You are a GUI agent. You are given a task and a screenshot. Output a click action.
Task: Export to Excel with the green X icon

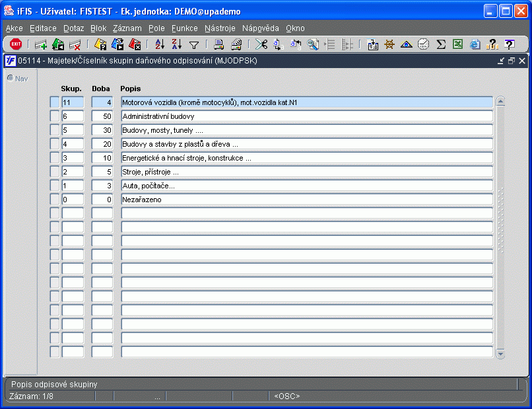tap(457, 44)
